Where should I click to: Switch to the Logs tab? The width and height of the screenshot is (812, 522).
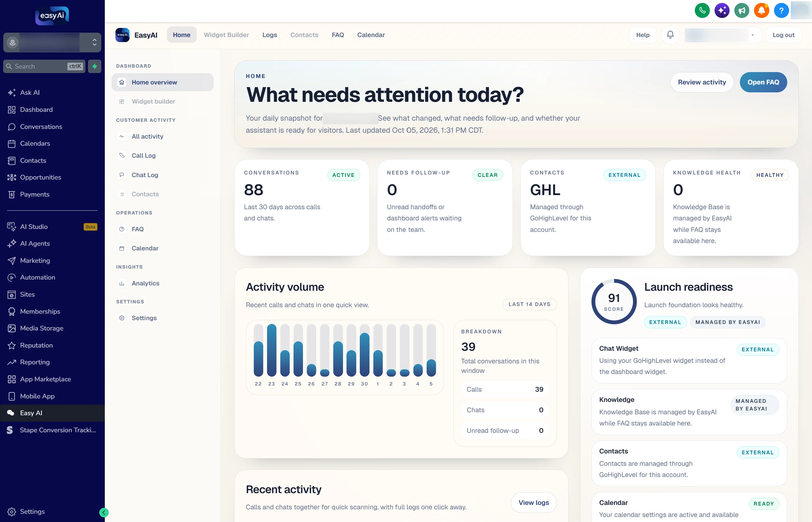pyautogui.click(x=270, y=35)
